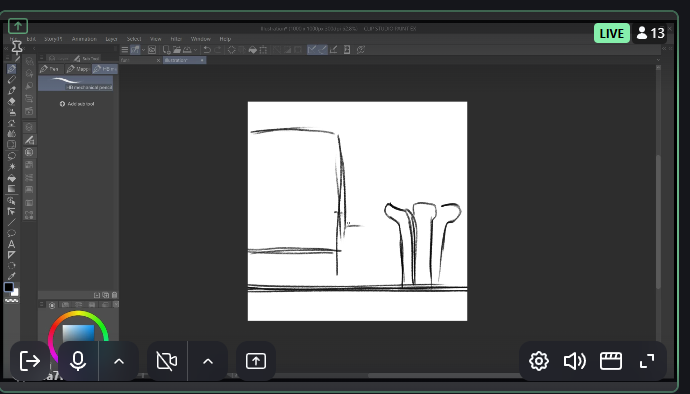
Task: Click the pin icon on the stream
Action: [x=17, y=46]
